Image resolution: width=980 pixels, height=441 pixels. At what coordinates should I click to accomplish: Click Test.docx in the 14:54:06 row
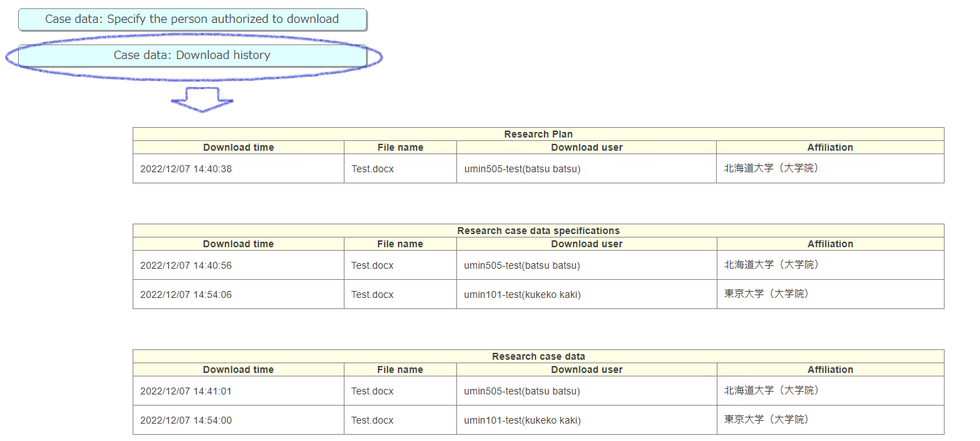372,294
